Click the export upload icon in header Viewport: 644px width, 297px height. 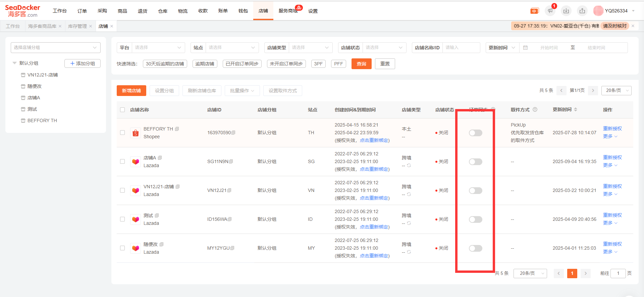click(582, 11)
